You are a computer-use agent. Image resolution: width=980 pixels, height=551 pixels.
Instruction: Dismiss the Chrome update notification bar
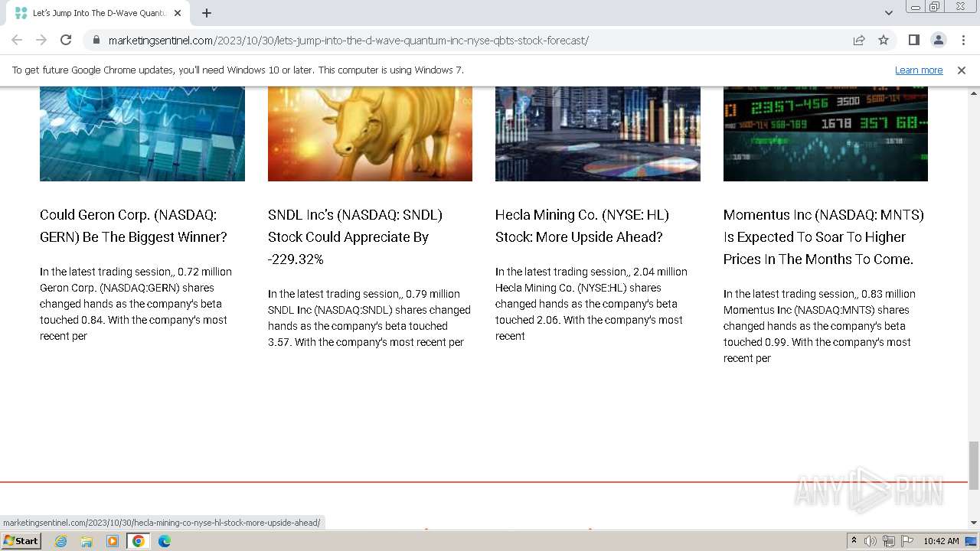[x=962, y=70]
